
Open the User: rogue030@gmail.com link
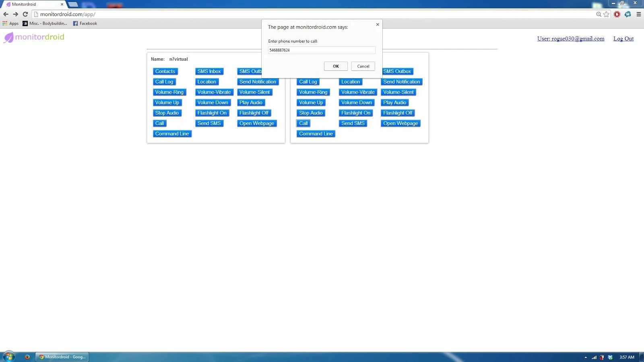tap(571, 39)
